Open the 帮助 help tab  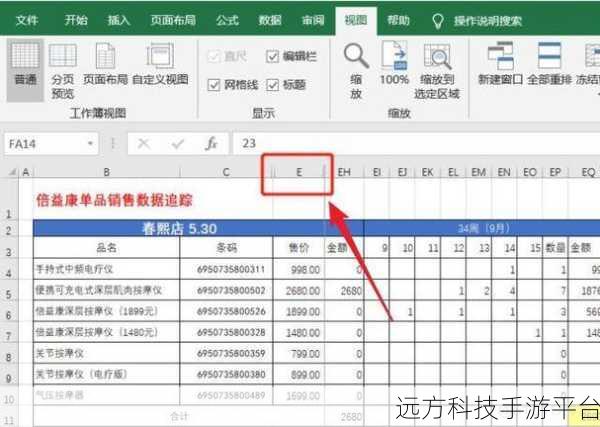coord(398,20)
